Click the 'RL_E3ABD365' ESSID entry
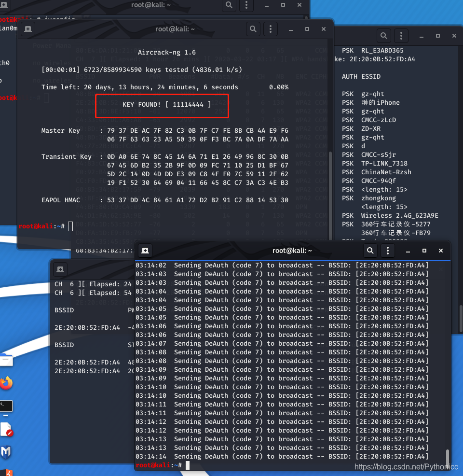 pos(382,51)
